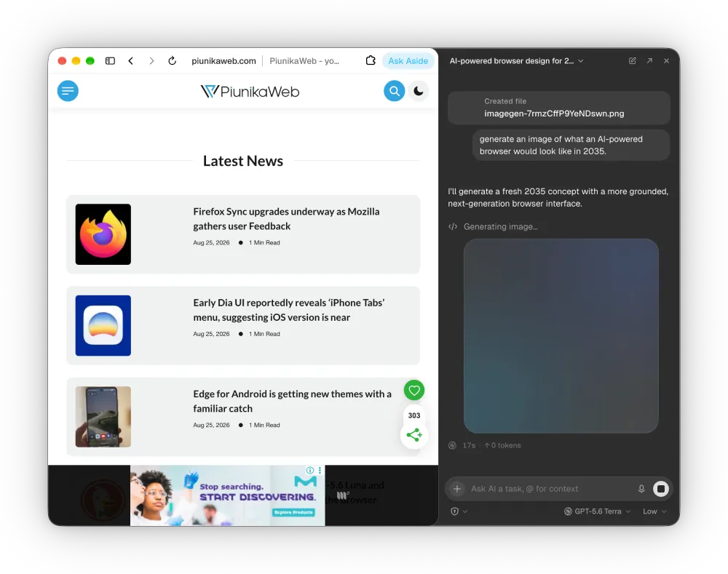Screen dimensions: 728x574
Task: Click the PiunikaWeb logo
Action: tap(250, 92)
